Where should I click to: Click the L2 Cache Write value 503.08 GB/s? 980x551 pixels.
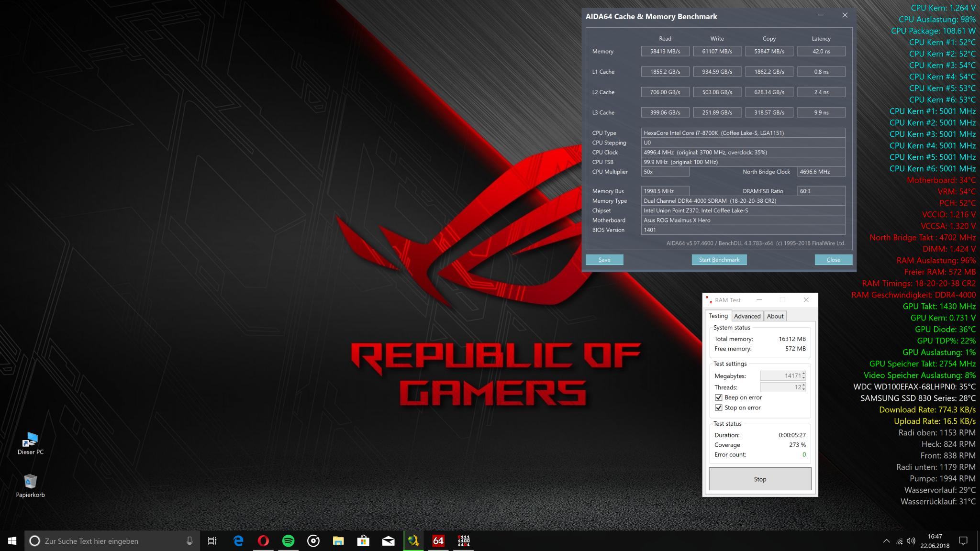(717, 92)
